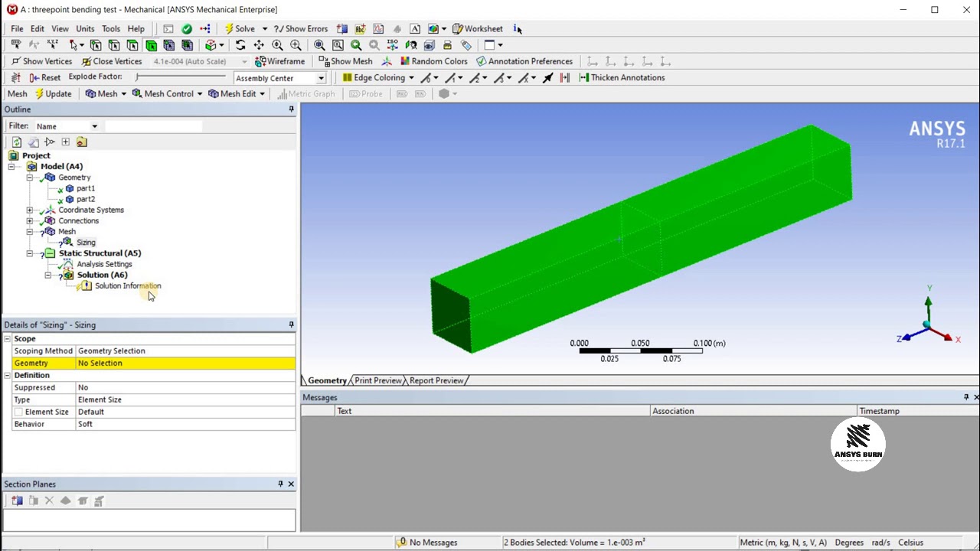980x551 pixels.
Task: Click Show Errors button
Action: click(x=301, y=29)
